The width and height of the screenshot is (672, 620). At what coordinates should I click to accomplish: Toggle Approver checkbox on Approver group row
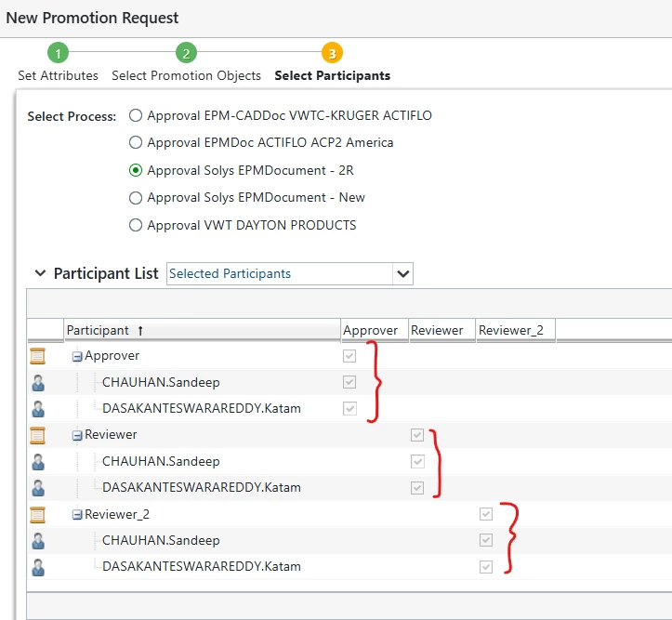[x=349, y=356]
